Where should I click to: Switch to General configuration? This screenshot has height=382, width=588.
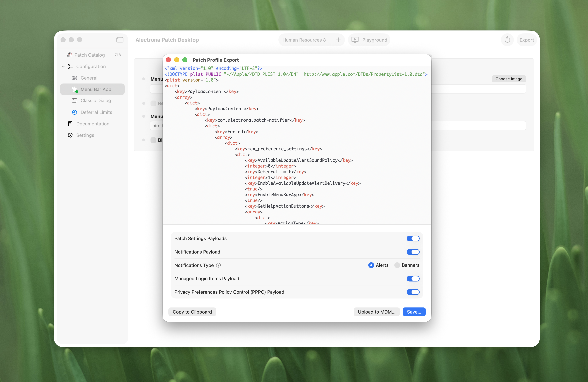92,78
